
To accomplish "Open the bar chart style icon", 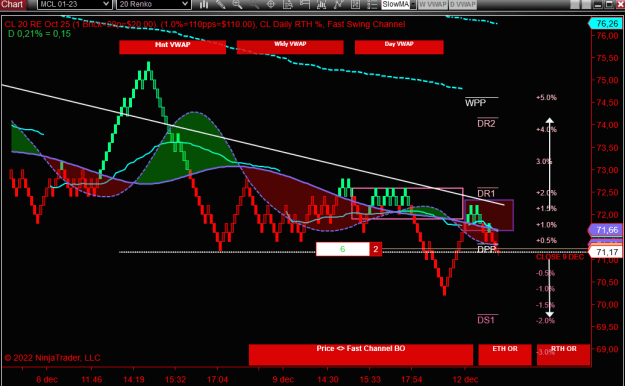I will pyautogui.click(x=204, y=4).
